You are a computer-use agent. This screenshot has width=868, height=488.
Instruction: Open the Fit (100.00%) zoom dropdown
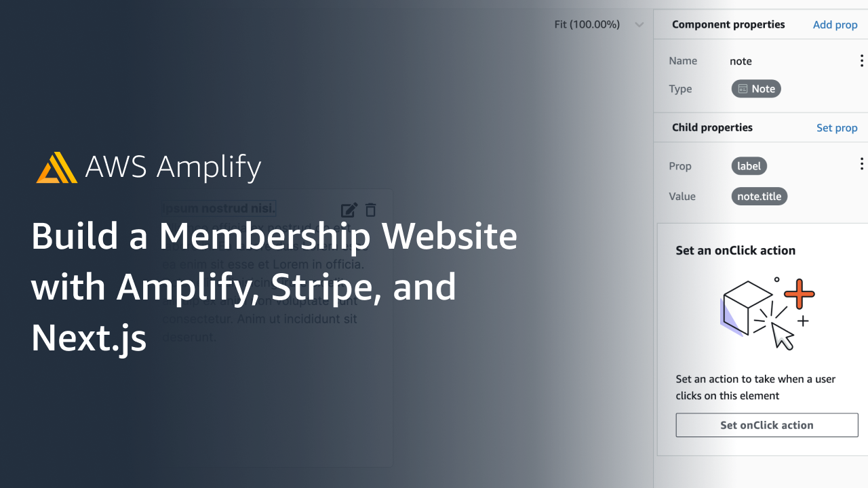pos(599,24)
